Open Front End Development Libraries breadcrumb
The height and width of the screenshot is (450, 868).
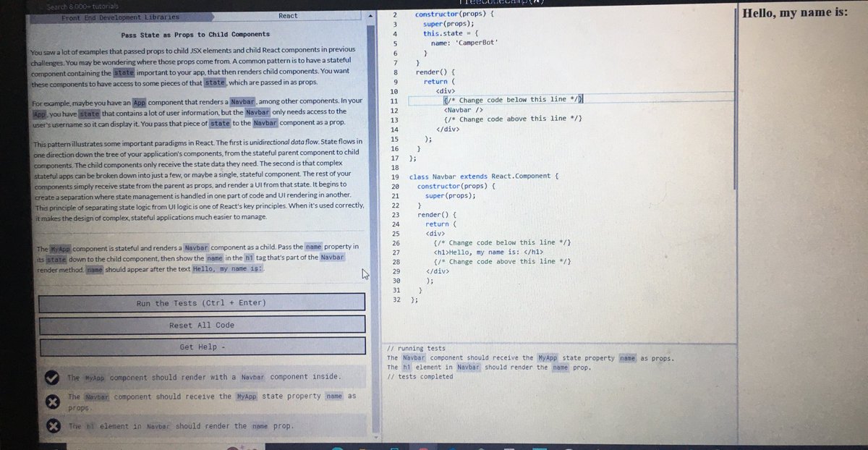(x=121, y=17)
